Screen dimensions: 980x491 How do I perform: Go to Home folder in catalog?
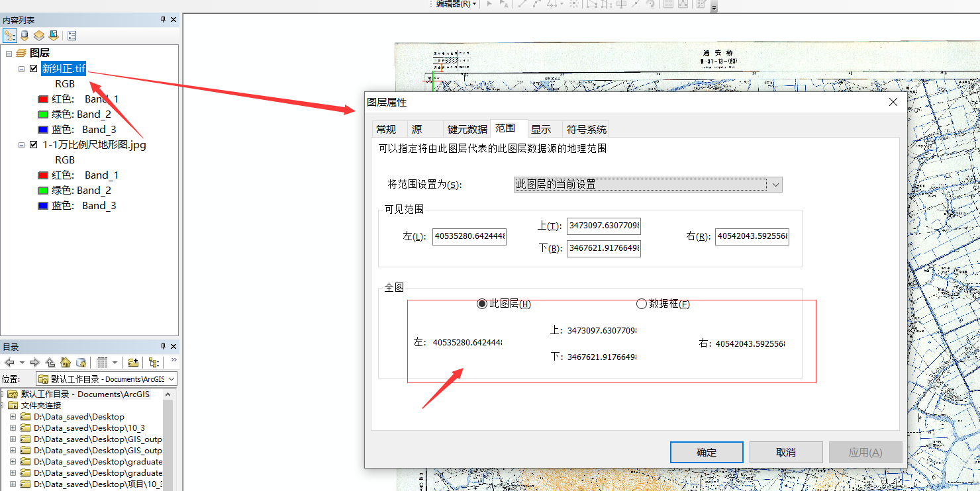66,363
